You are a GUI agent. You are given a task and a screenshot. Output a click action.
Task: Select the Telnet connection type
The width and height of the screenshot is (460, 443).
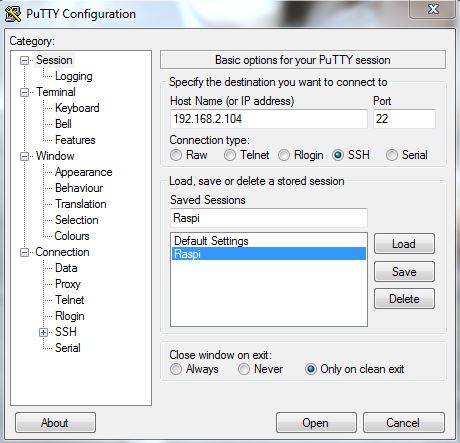tap(230, 155)
